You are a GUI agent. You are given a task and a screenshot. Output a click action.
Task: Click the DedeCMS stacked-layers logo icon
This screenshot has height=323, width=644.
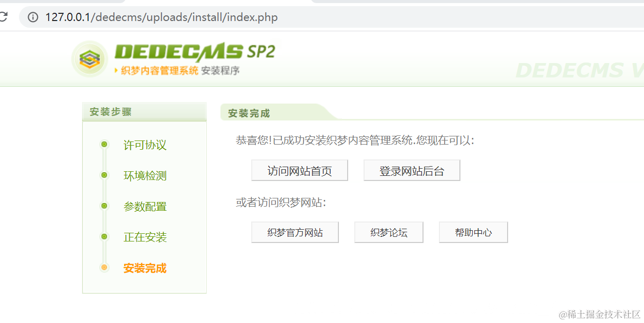[89, 59]
